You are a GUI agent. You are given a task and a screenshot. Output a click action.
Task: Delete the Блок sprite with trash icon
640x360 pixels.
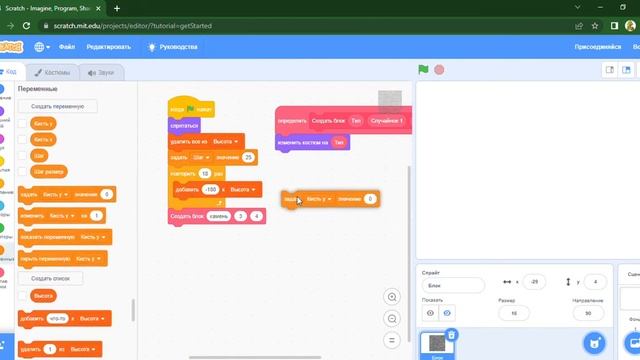point(451,336)
